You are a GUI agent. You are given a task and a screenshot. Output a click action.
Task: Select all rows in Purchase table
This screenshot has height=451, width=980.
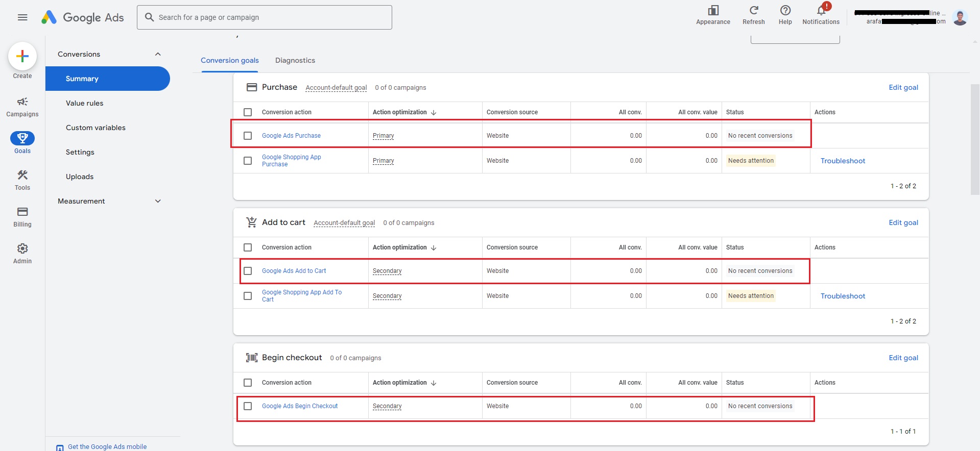click(248, 112)
